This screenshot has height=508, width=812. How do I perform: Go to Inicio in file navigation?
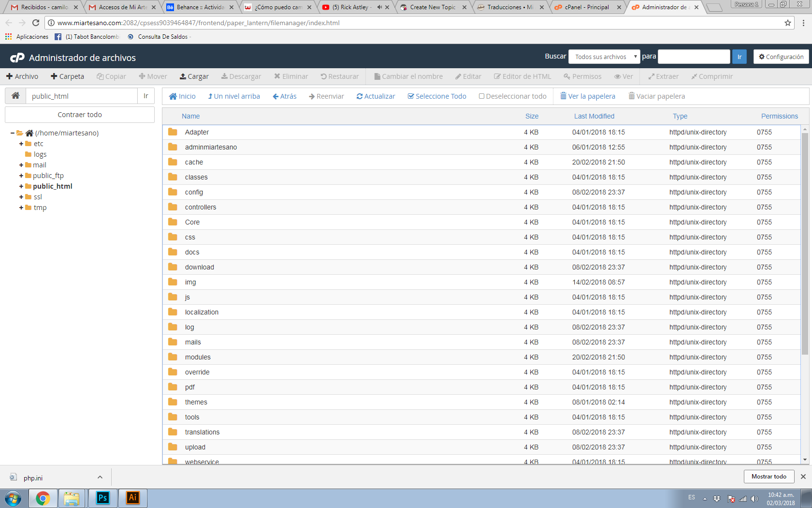coord(182,96)
